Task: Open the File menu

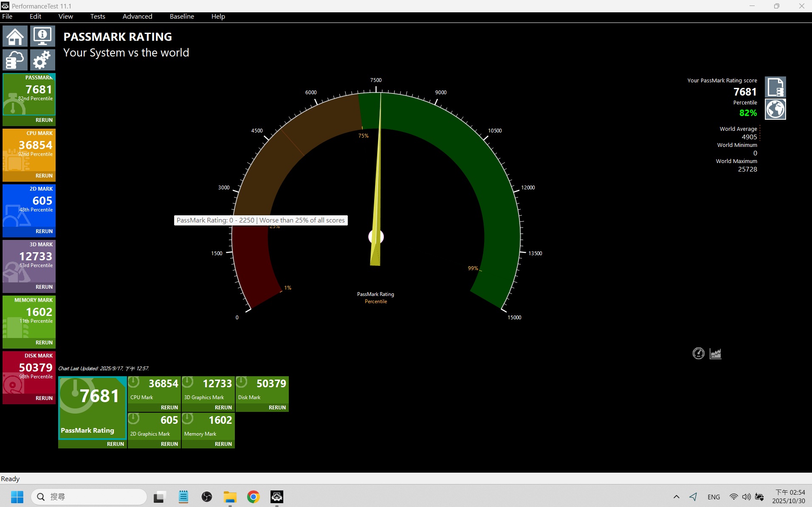Action: coord(7,16)
